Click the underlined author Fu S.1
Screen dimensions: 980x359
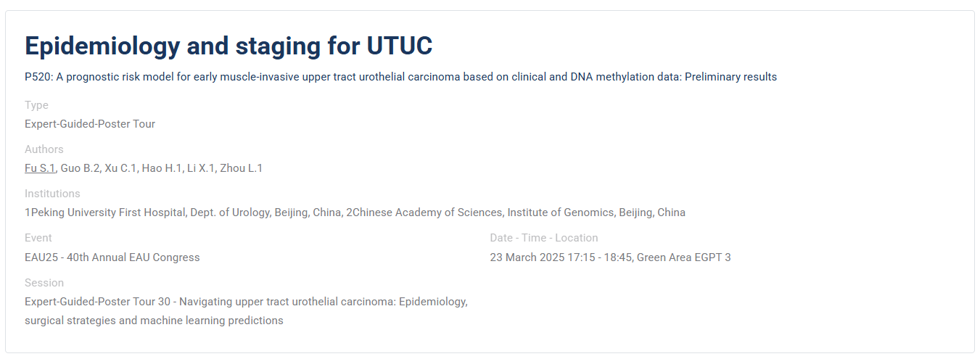[x=40, y=168]
